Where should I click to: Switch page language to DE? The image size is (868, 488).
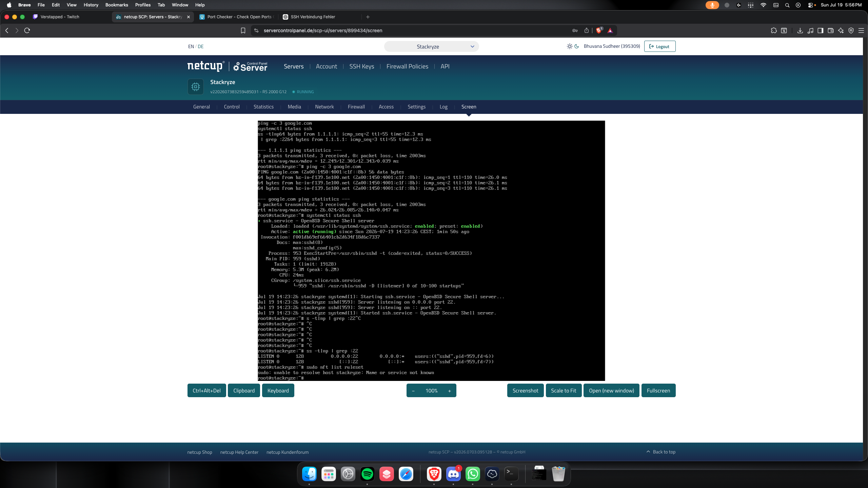201,46
